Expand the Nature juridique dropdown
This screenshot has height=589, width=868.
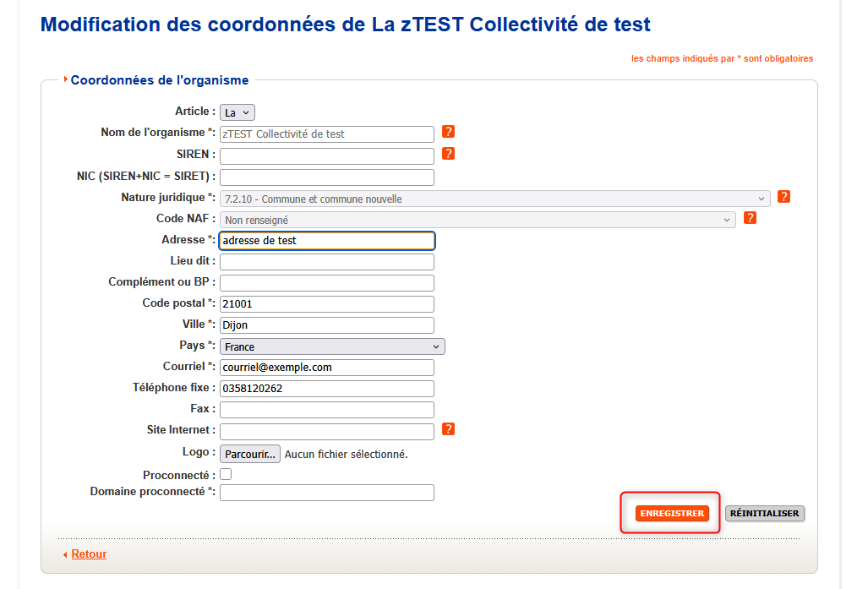494,199
